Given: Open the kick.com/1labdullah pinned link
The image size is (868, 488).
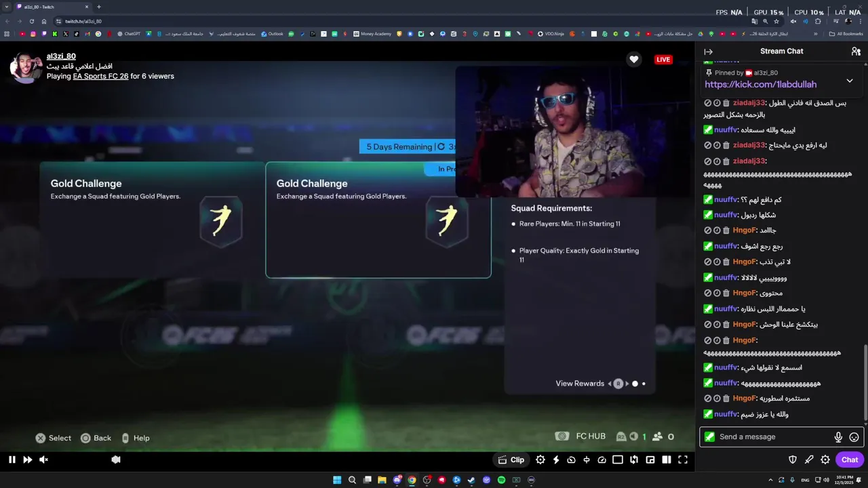Looking at the screenshot, I should pyautogui.click(x=760, y=85).
